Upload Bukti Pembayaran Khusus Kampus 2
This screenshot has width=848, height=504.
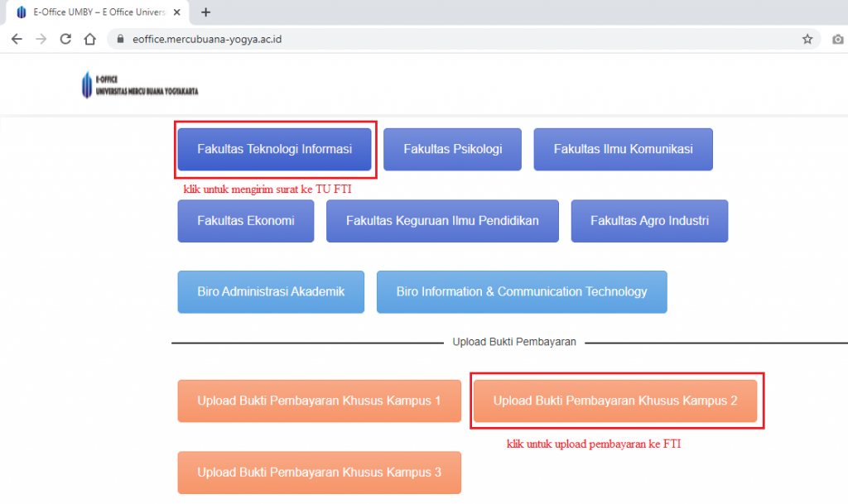tap(616, 401)
